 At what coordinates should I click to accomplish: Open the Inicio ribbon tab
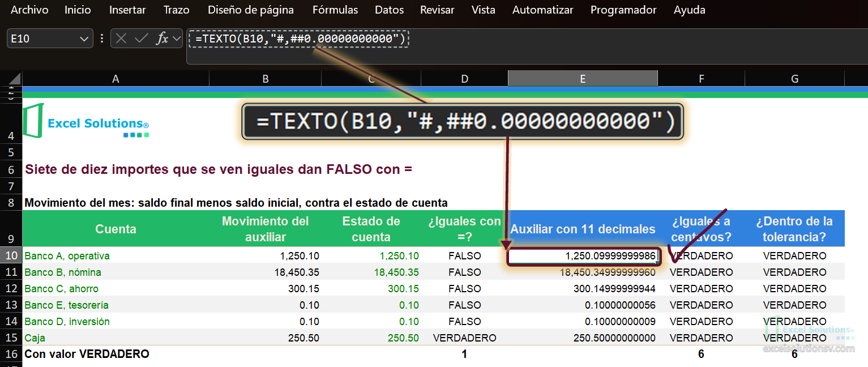point(78,10)
